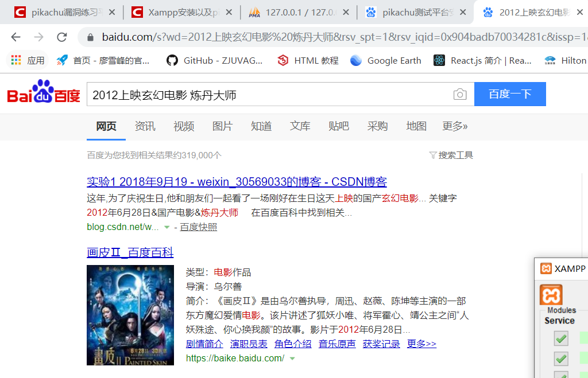
Task: Open 百度快照 cached page link
Action: pyautogui.click(x=198, y=227)
